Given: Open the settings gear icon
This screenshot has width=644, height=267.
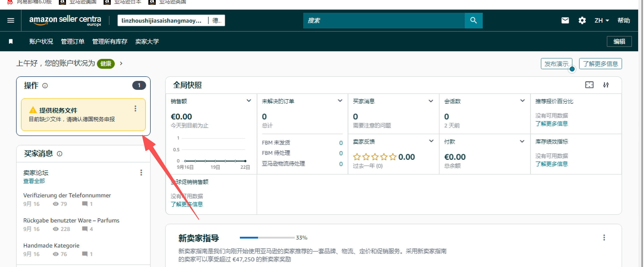Looking at the screenshot, I should pos(582,20).
